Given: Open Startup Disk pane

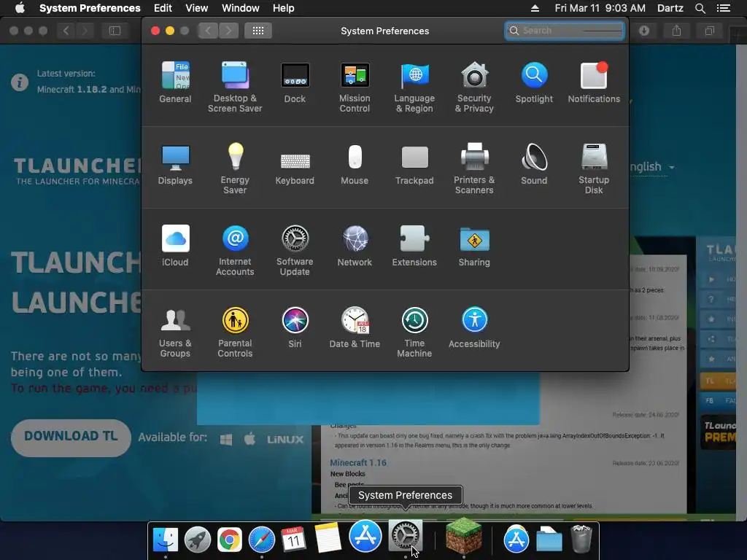Looking at the screenshot, I should (x=594, y=168).
